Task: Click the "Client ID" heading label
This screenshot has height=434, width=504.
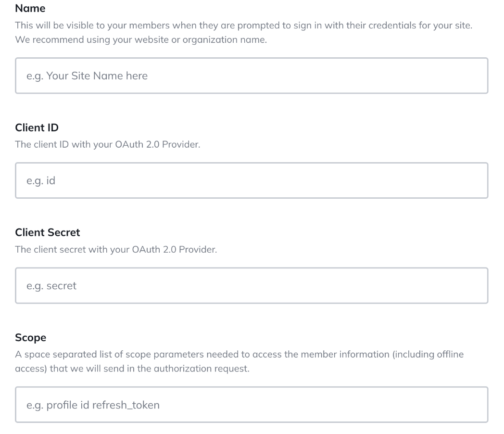Action: [x=37, y=128]
